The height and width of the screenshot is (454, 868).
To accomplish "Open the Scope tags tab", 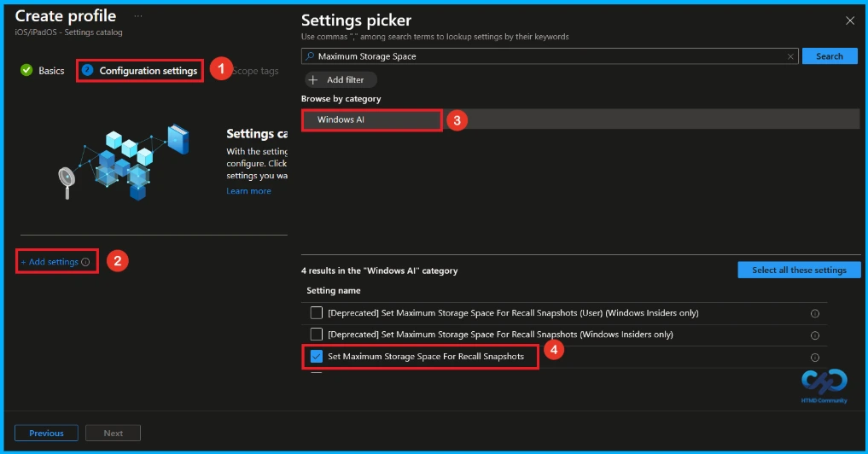I will tap(255, 71).
